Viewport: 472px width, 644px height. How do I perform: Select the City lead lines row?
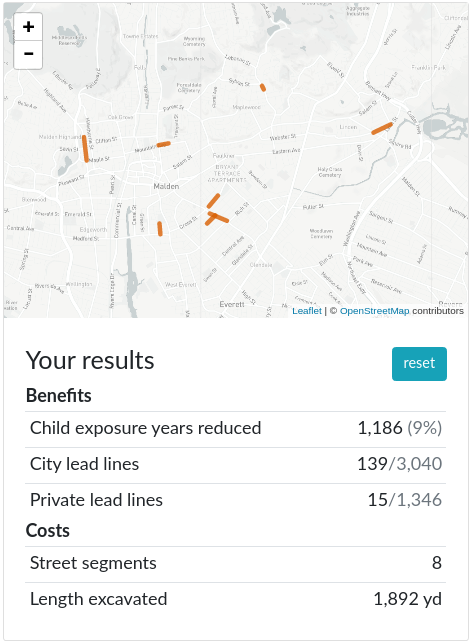point(235,465)
